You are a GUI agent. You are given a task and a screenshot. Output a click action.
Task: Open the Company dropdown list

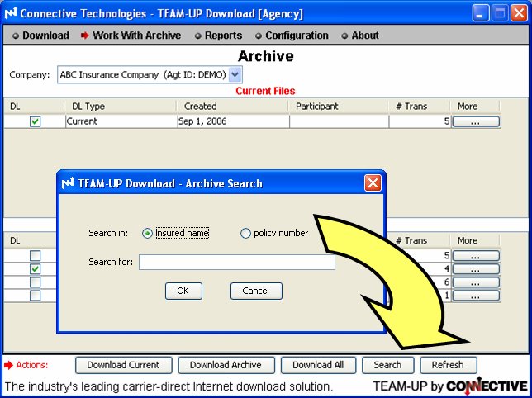click(235, 74)
